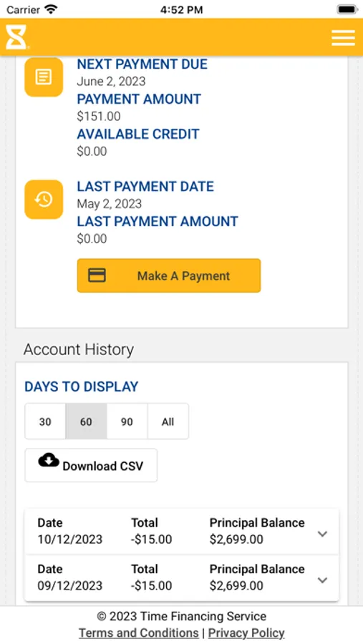Select the June 2, 2023 due date
The width and height of the screenshot is (363, 644).
click(111, 82)
